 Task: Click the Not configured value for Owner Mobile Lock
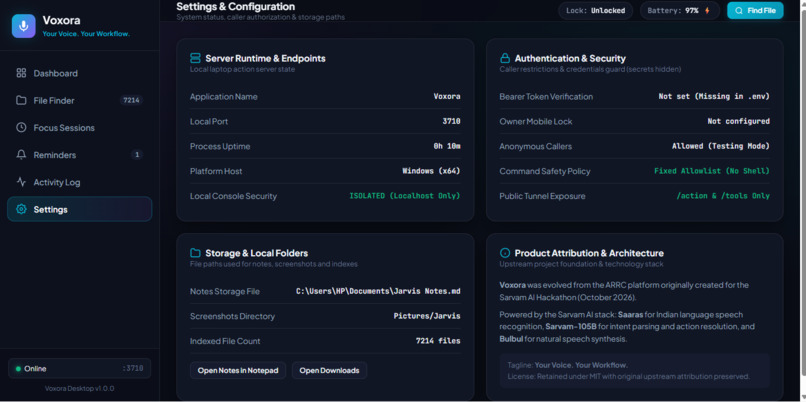(739, 121)
